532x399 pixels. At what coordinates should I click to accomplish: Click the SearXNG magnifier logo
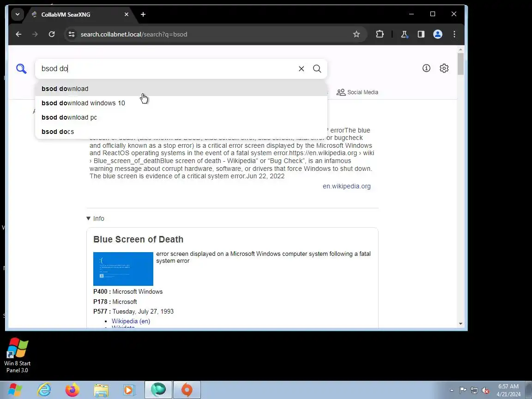(21, 68)
